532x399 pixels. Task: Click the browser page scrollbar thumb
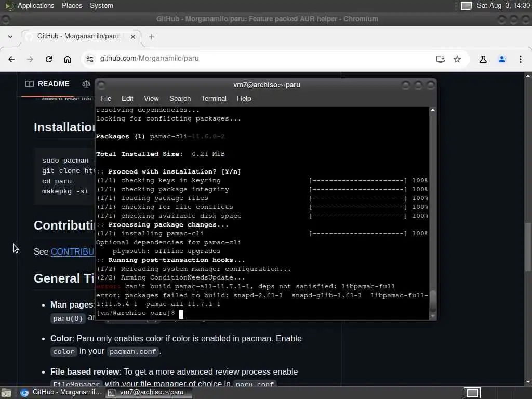(528, 247)
